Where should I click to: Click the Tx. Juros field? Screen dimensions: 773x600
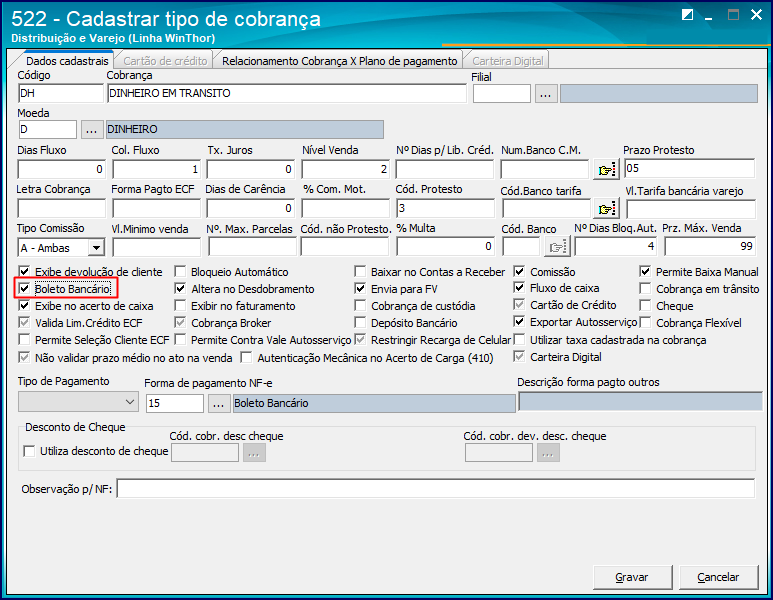(x=250, y=169)
